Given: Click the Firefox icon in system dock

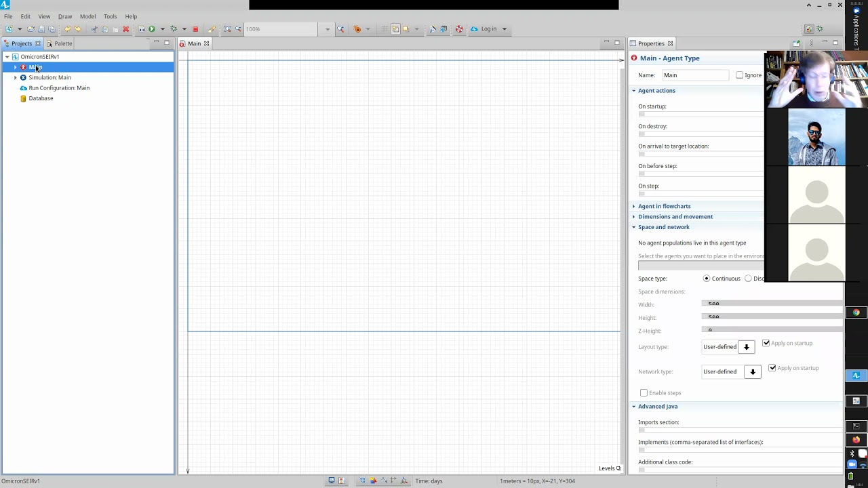Looking at the screenshot, I should (x=856, y=439).
